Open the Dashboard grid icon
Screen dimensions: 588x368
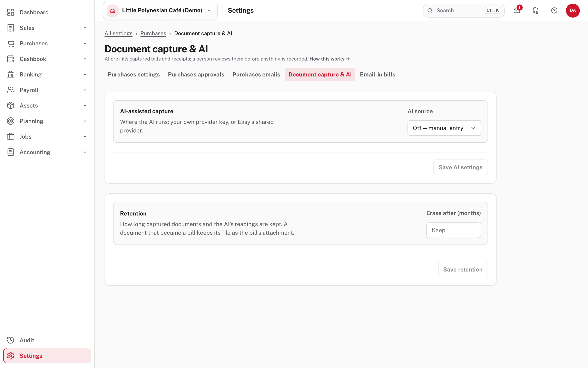pyautogui.click(x=10, y=12)
